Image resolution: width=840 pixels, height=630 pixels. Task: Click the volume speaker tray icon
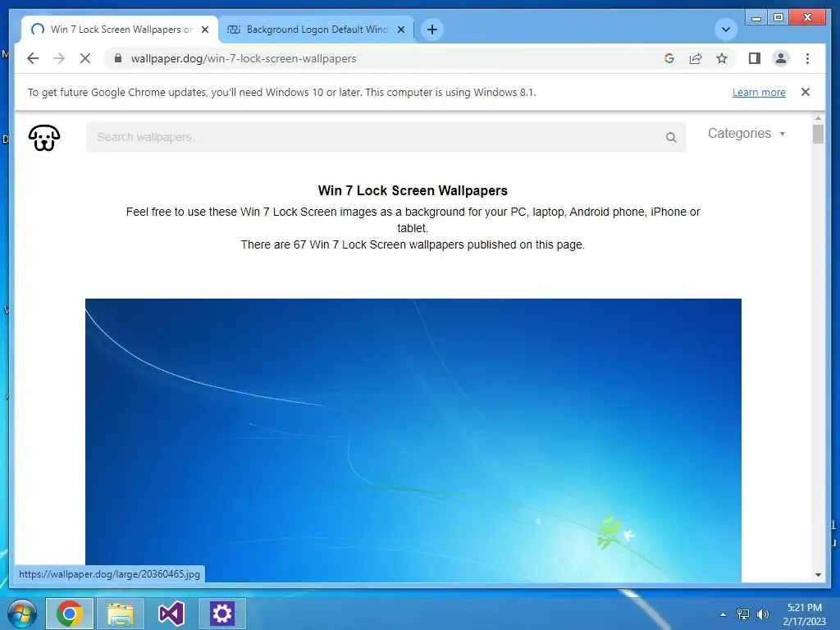pos(762,614)
